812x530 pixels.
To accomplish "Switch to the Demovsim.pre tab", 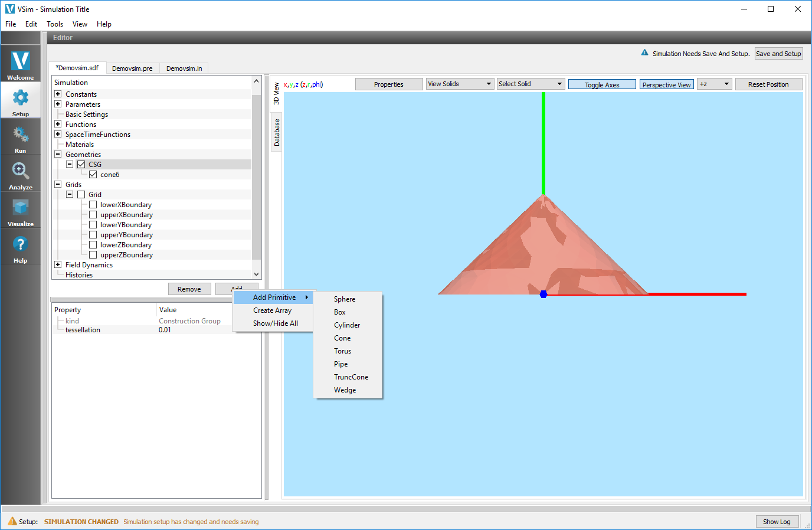I will (132, 68).
